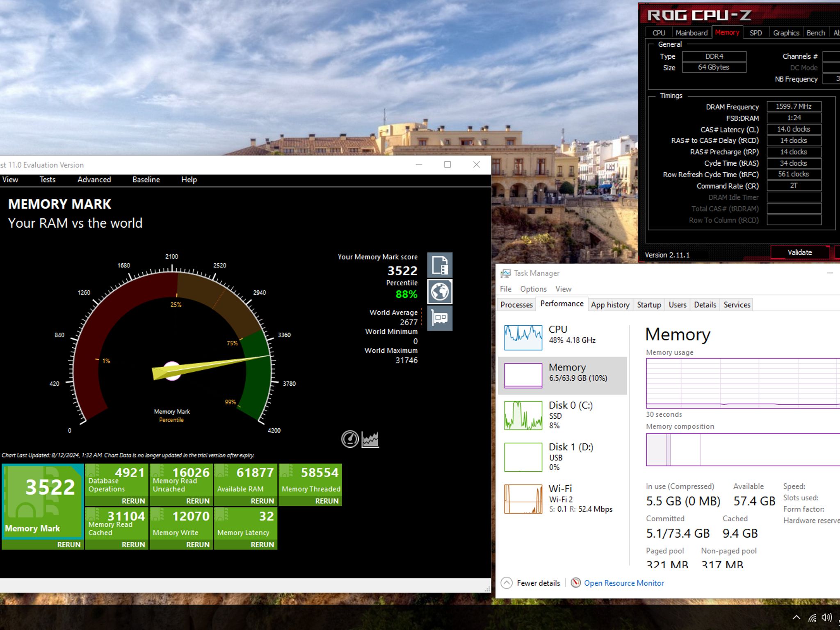Image resolution: width=840 pixels, height=630 pixels.
Task: Open the Options menu in Task Manager
Action: [x=533, y=289]
